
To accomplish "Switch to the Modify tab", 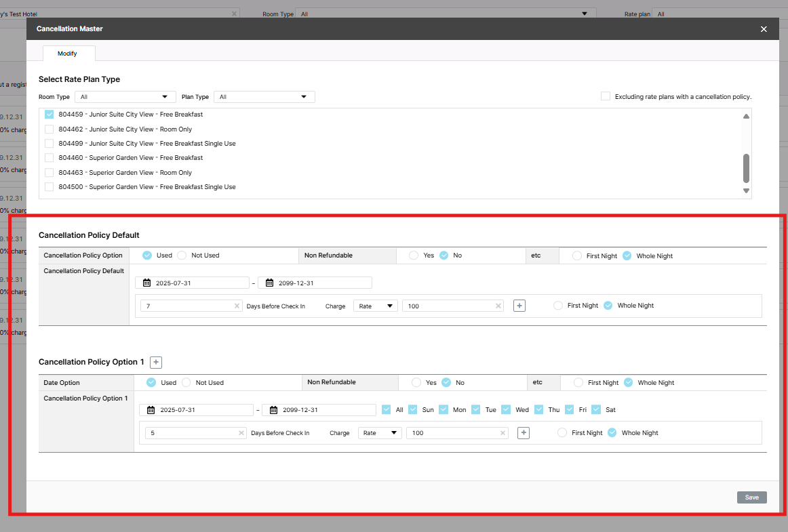I will click(x=67, y=54).
